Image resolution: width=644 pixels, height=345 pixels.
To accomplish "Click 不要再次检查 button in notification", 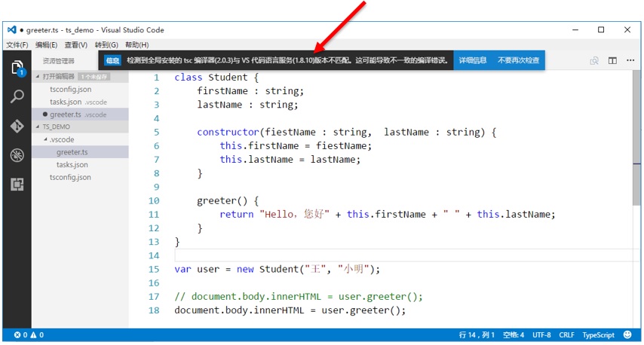I will tap(518, 60).
